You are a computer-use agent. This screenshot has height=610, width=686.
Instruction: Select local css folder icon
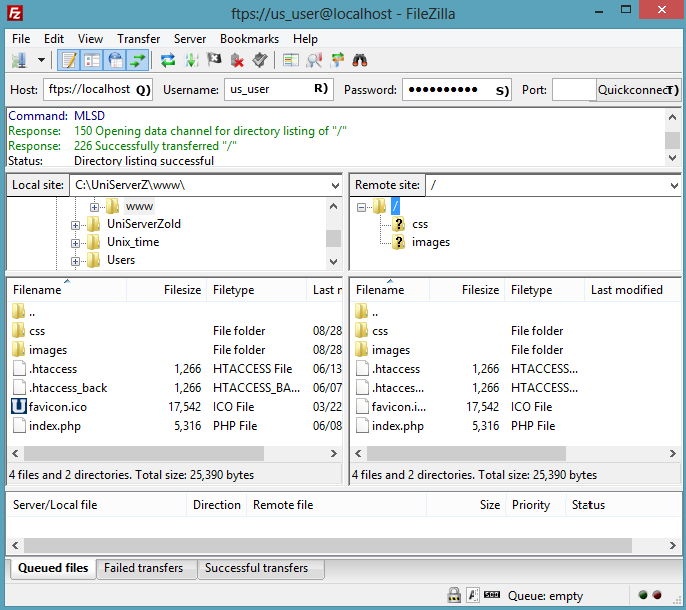point(18,330)
